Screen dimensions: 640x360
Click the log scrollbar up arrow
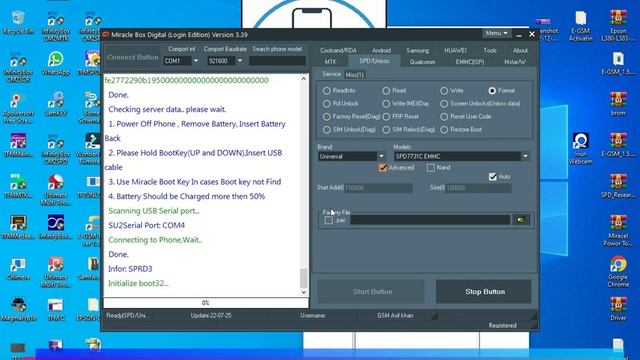303,78
